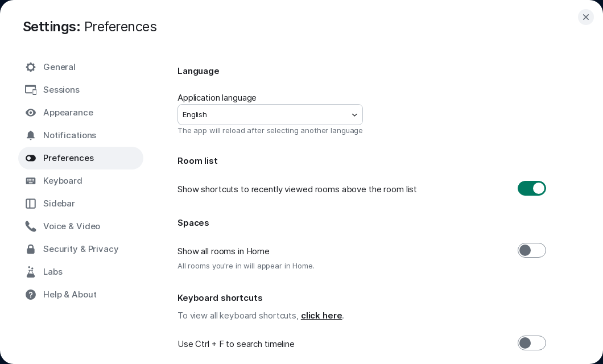Click the Security & Privacy lock icon

[x=31, y=249]
